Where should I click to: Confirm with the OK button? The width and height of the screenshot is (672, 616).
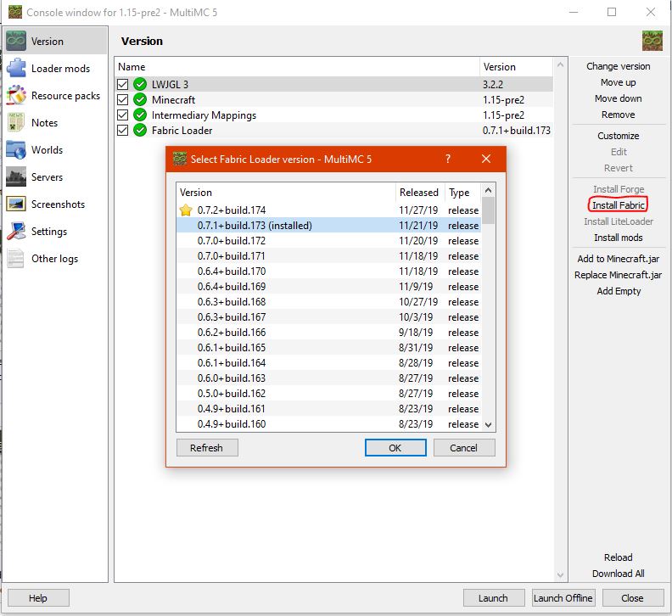pyautogui.click(x=395, y=447)
